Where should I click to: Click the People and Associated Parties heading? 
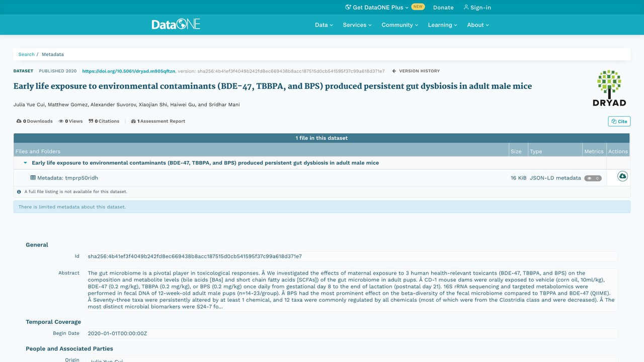(69, 348)
